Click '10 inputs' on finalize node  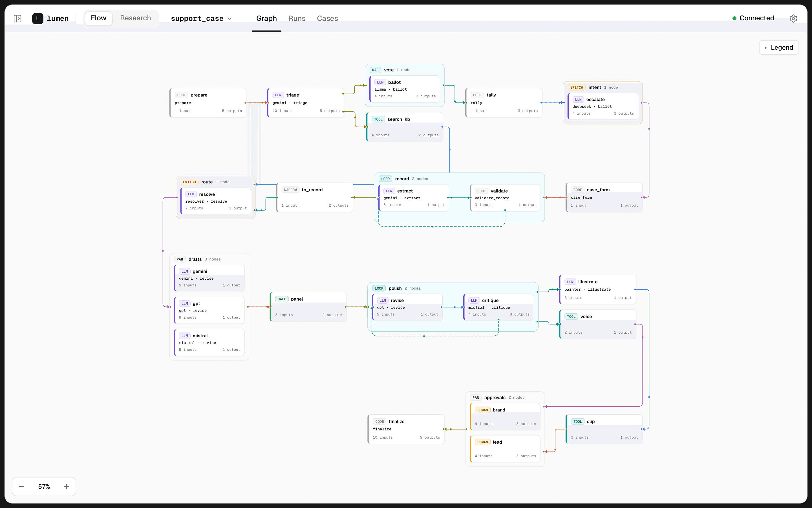(x=383, y=437)
